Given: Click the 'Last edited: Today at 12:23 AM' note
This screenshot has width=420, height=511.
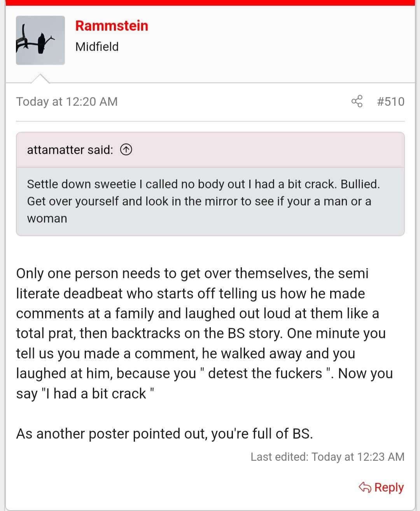Looking at the screenshot, I should coord(327,457).
